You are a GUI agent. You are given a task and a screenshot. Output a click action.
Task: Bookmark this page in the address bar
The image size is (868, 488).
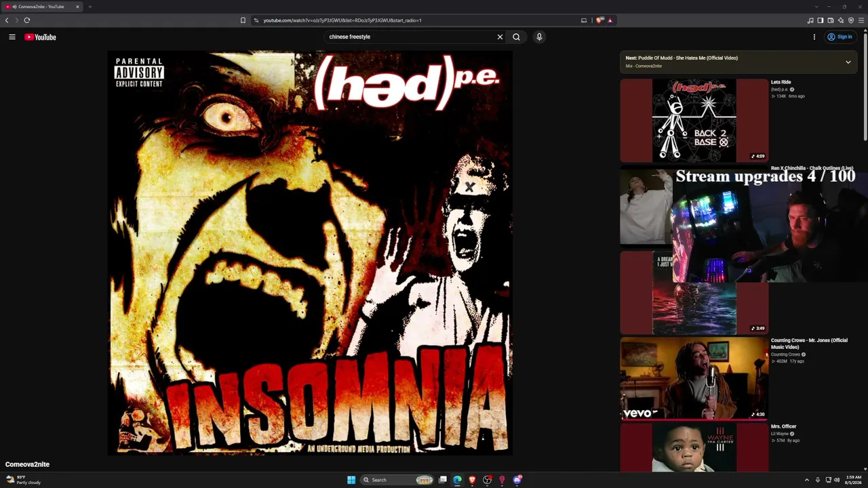coord(243,20)
